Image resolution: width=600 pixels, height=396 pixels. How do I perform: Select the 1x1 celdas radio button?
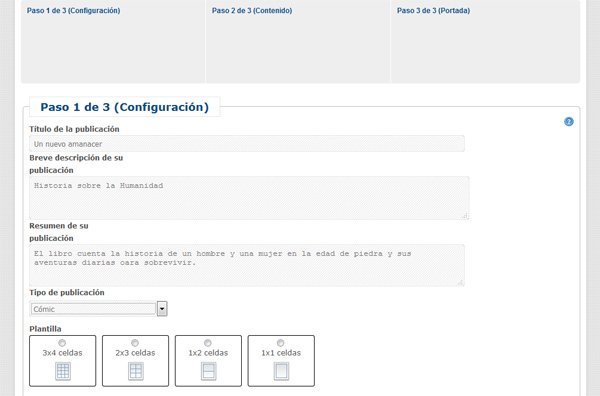280,343
